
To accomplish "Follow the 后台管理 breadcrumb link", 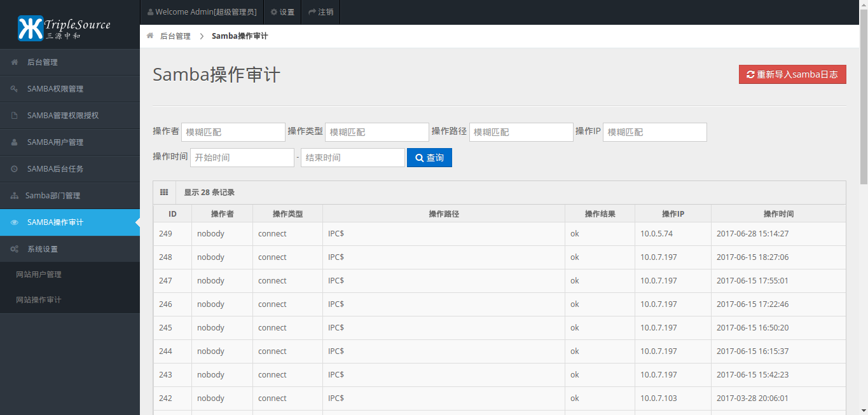I will [176, 36].
